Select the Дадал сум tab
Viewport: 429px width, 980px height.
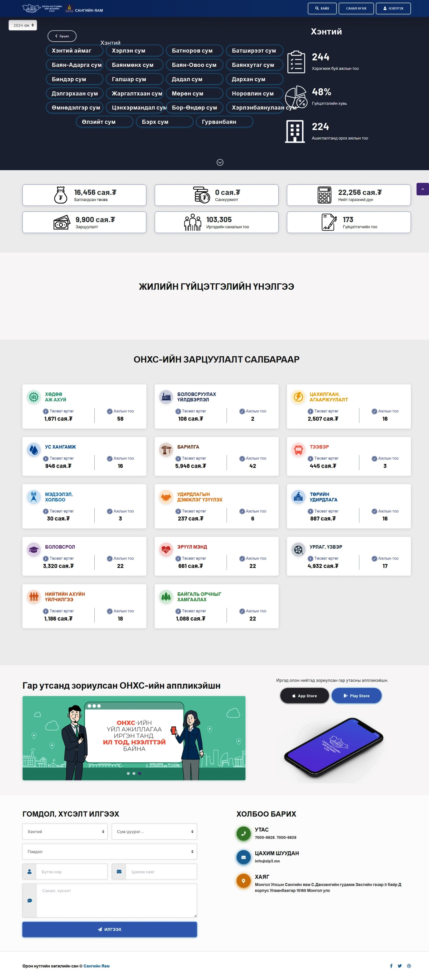point(194,79)
